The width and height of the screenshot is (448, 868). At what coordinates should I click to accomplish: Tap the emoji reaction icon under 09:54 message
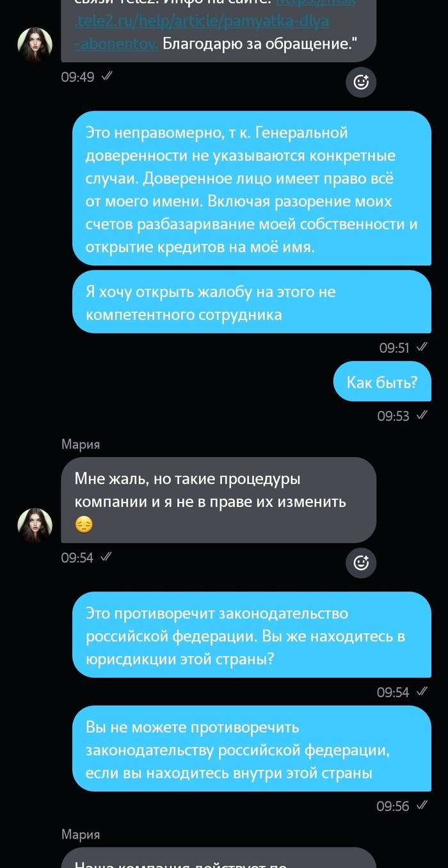[361, 563]
